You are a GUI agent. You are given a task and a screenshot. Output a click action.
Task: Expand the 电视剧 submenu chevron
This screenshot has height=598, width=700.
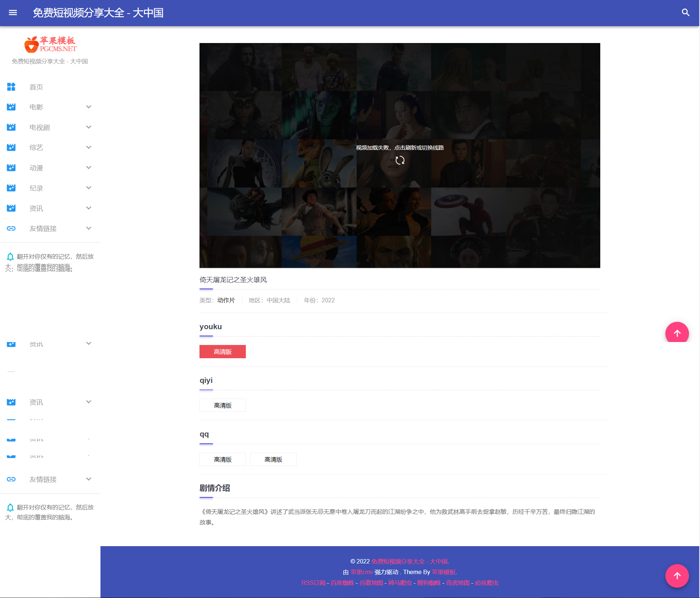(x=89, y=127)
